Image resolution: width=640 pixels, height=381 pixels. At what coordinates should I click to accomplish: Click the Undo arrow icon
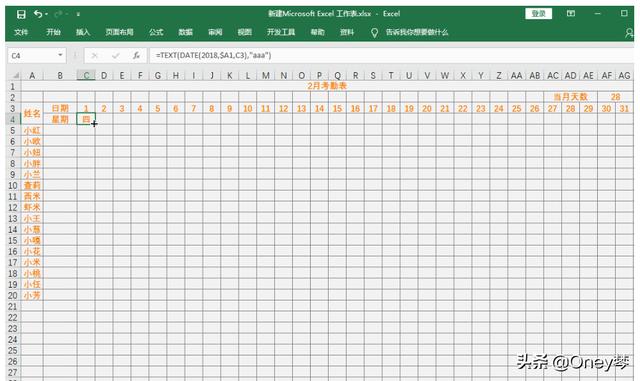click(x=38, y=14)
